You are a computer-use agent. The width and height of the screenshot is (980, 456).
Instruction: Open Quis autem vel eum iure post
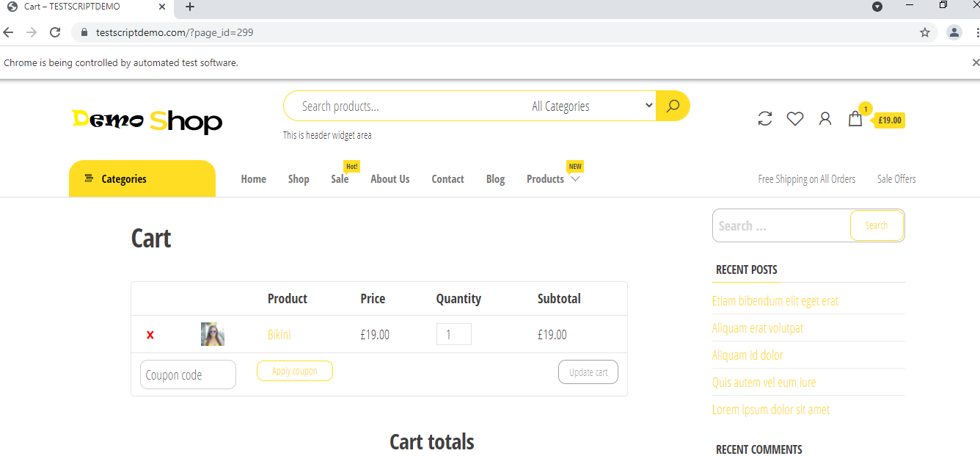(764, 383)
